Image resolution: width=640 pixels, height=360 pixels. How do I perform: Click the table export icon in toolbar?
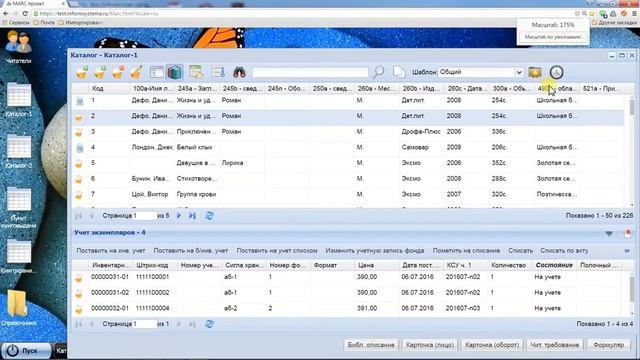point(196,72)
